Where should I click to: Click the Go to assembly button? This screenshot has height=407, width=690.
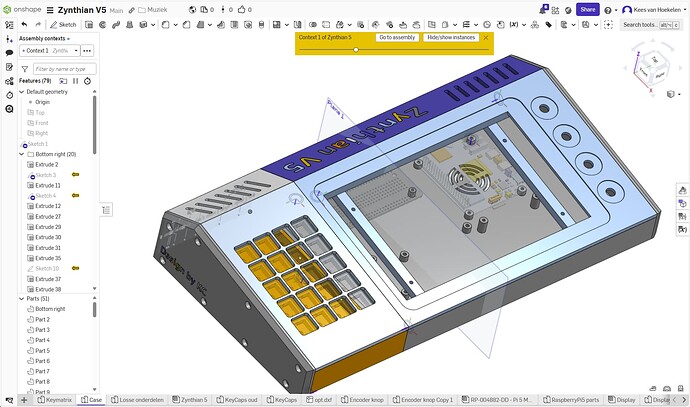397,37
